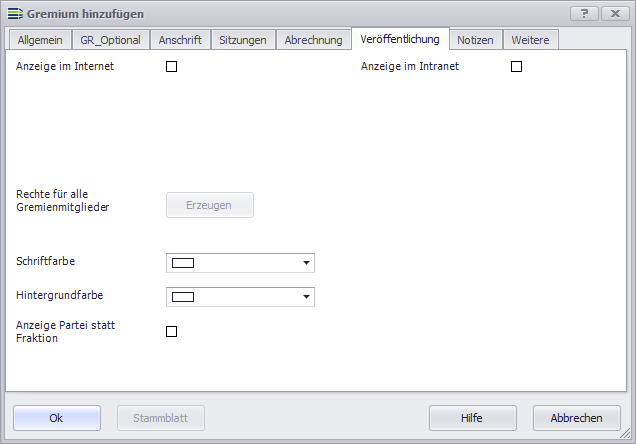Click the question mark help button in title bar
This screenshot has width=636, height=444.
pyautogui.click(x=584, y=13)
